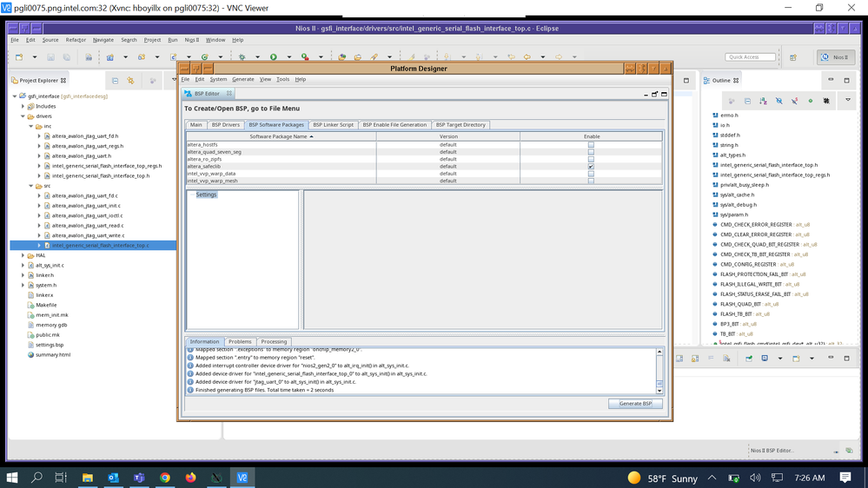The width and height of the screenshot is (868, 488).
Task: Open the Generate menu in Platform Designer
Action: 242,79
